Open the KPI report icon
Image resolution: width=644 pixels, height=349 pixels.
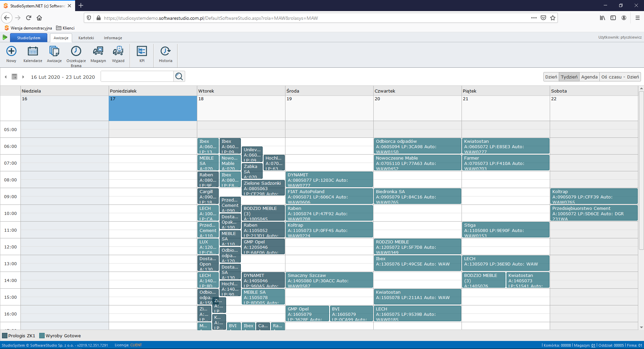(x=142, y=51)
